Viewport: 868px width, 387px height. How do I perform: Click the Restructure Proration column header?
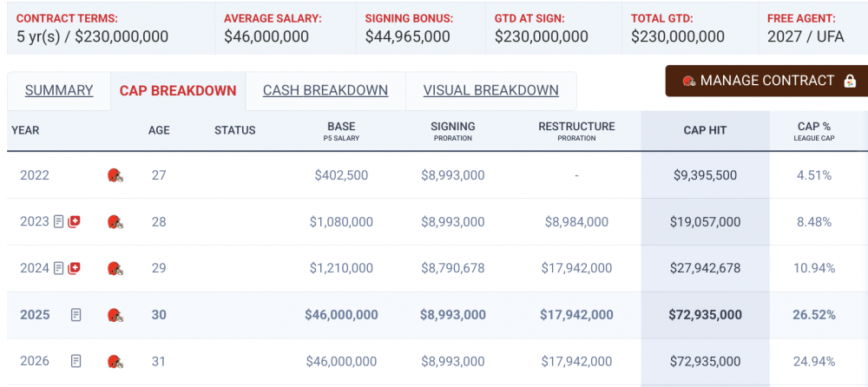click(x=576, y=131)
